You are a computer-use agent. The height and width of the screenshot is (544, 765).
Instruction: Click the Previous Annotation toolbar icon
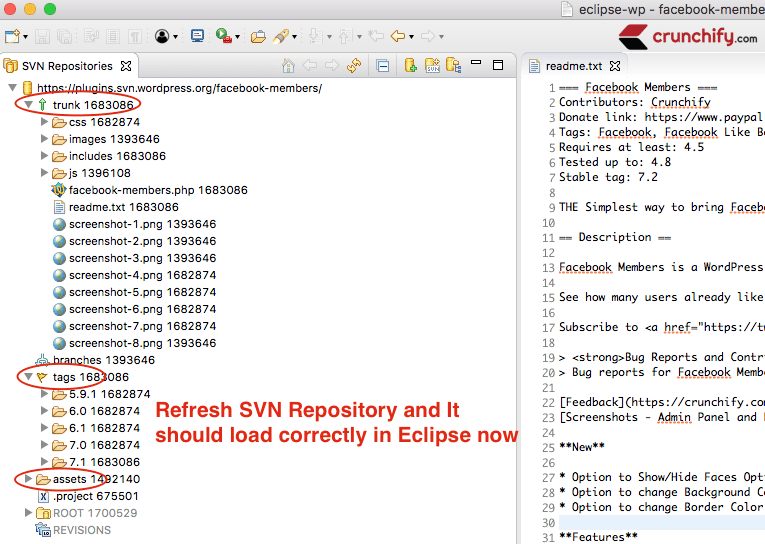345,36
